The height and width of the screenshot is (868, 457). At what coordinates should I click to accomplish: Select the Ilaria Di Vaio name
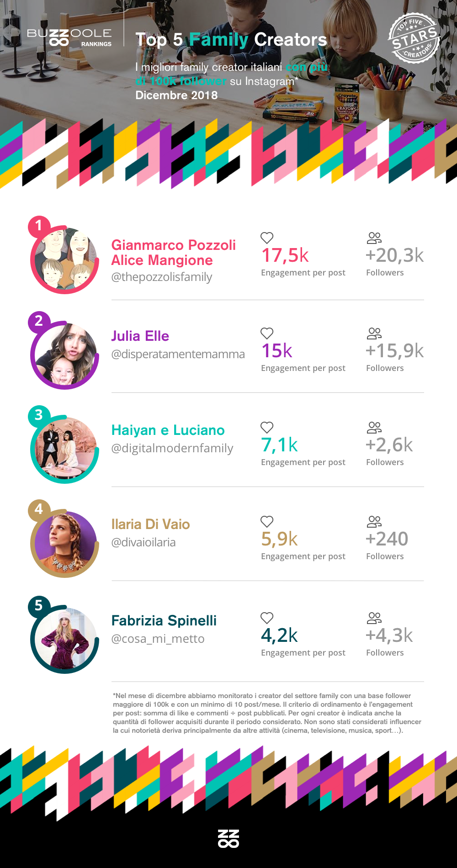tap(150, 524)
